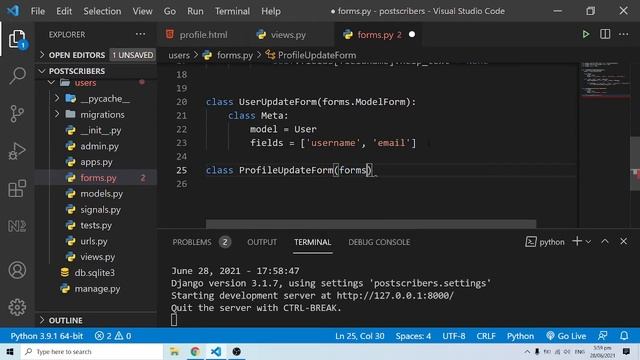The height and width of the screenshot is (360, 640).
Task: Maximize the terminal panel size
Action: point(604,241)
